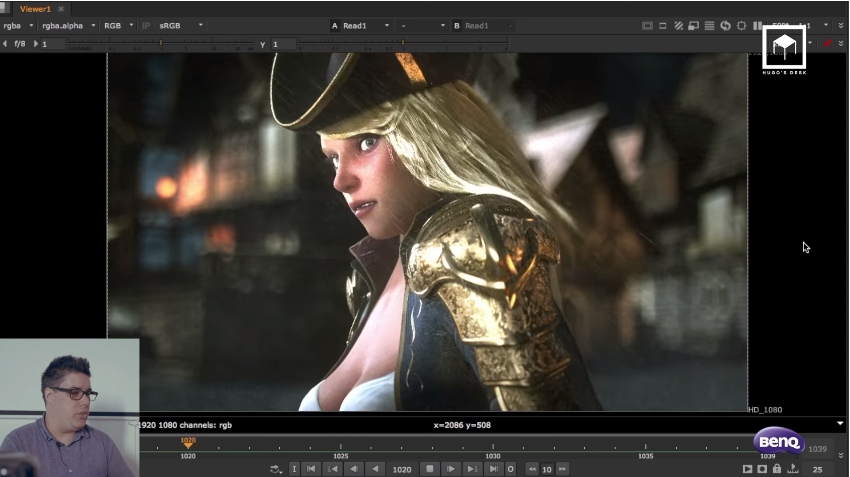850x477 pixels.
Task: Adjust the gamma slider
Action: point(403,42)
